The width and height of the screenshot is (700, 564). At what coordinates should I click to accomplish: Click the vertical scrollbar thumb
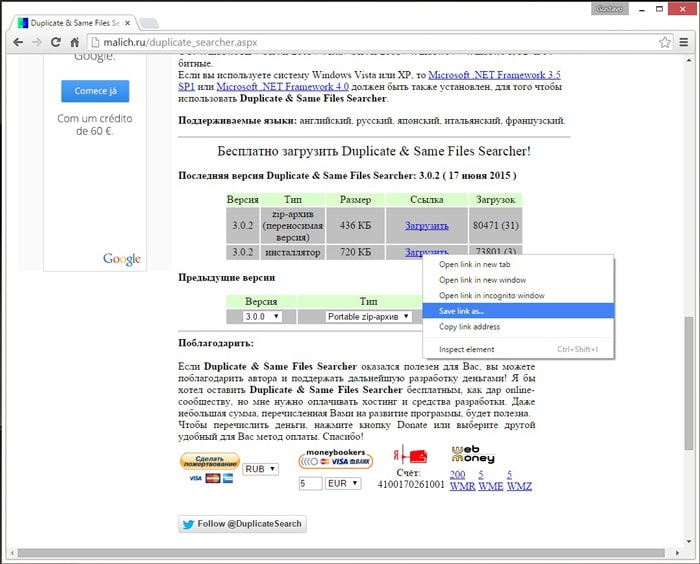pyautogui.click(x=689, y=383)
